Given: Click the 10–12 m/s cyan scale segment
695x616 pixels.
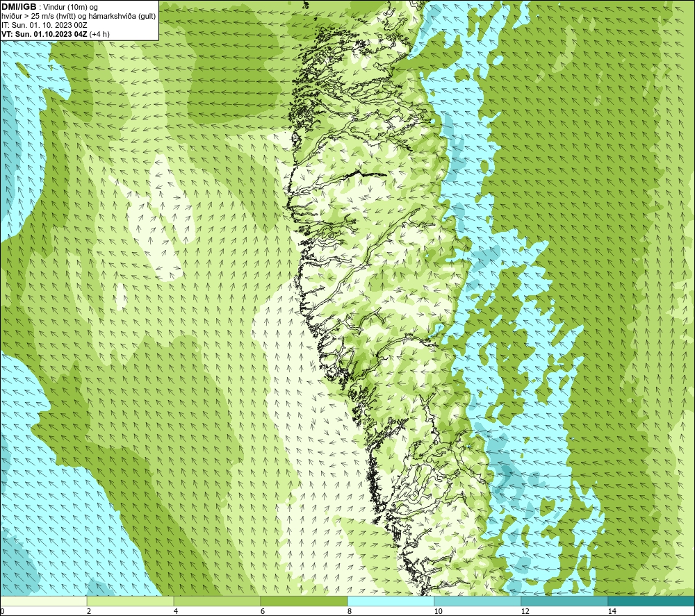Looking at the screenshot, I should (x=478, y=601).
